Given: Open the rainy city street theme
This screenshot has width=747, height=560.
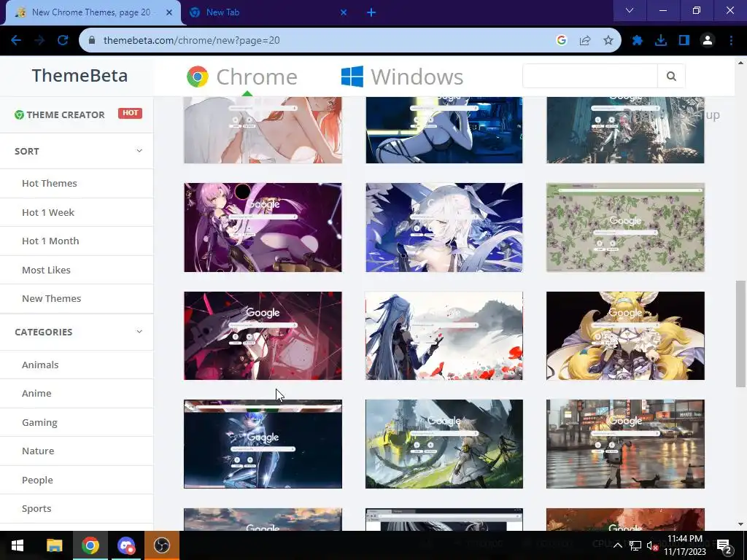Looking at the screenshot, I should point(625,444).
